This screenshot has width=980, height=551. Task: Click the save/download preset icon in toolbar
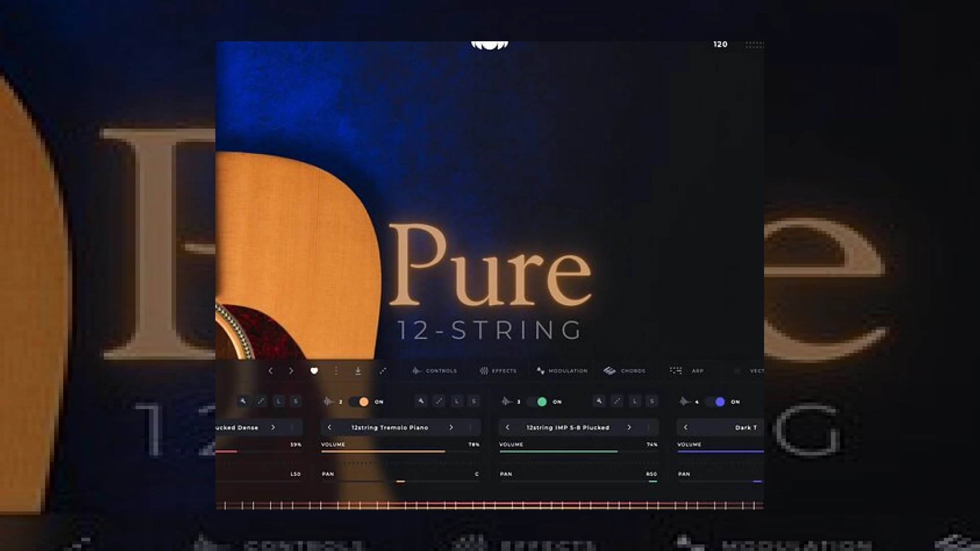[358, 371]
